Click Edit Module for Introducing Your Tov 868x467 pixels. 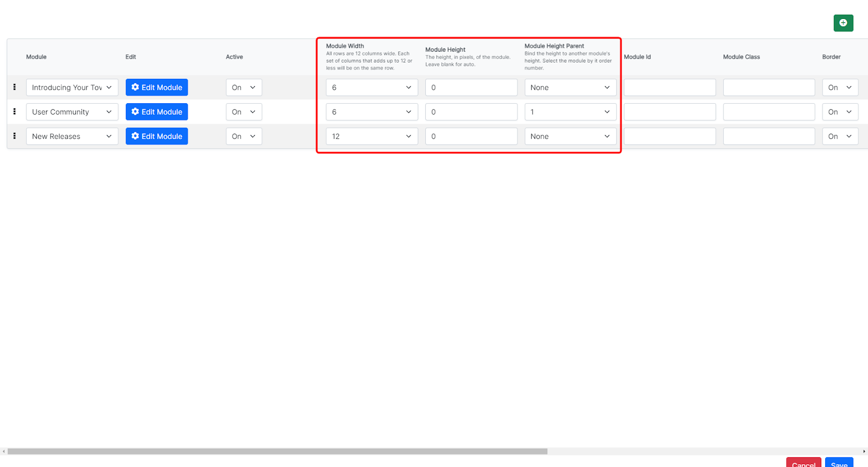[x=157, y=87]
